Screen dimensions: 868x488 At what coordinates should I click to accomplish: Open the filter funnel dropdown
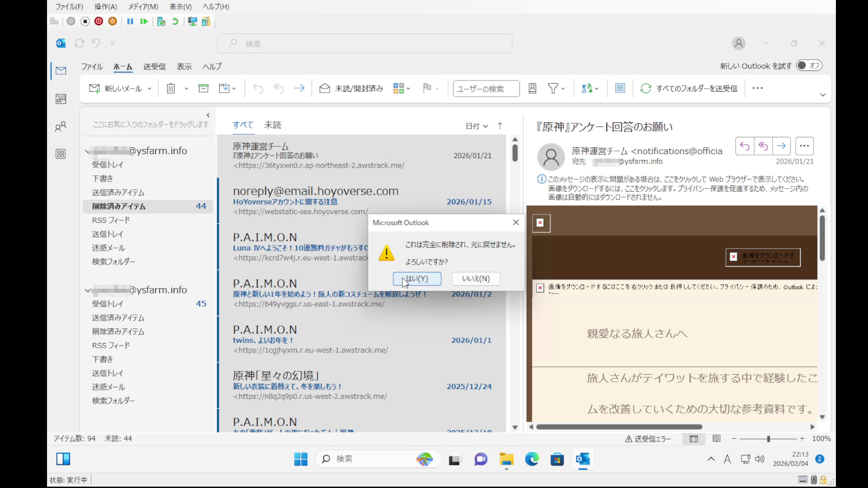[556, 89]
